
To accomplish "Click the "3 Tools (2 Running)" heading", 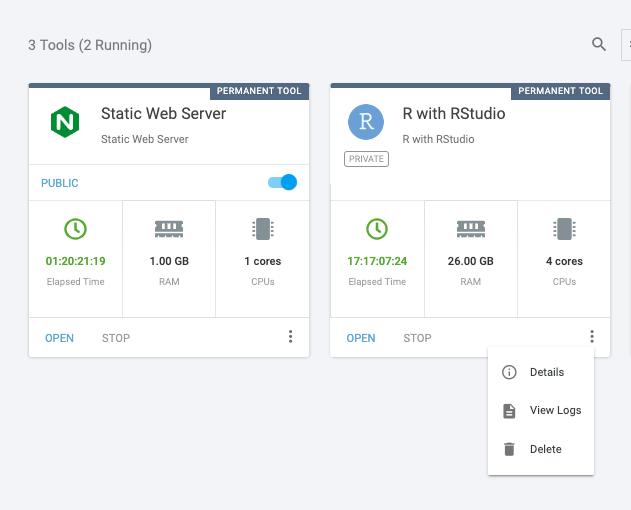I will 90,45.
